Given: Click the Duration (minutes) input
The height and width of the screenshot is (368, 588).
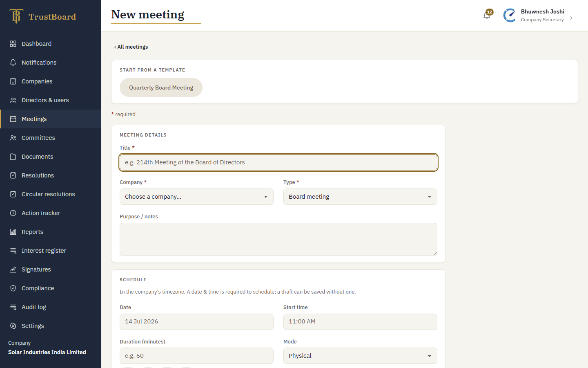Looking at the screenshot, I should click(196, 356).
